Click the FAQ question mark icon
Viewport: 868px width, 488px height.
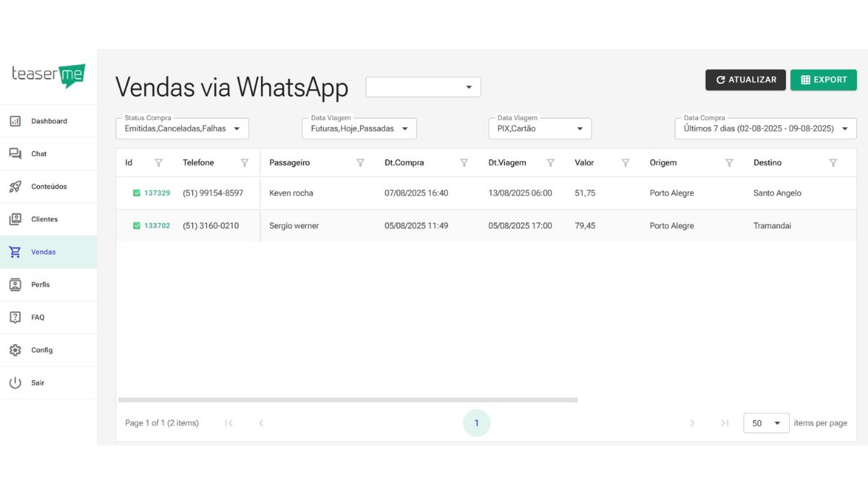15,317
